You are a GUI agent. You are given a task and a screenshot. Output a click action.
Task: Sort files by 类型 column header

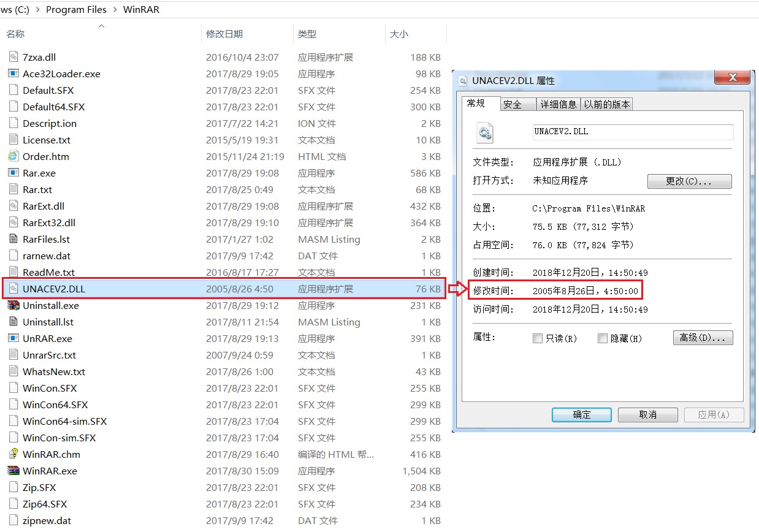[x=307, y=34]
